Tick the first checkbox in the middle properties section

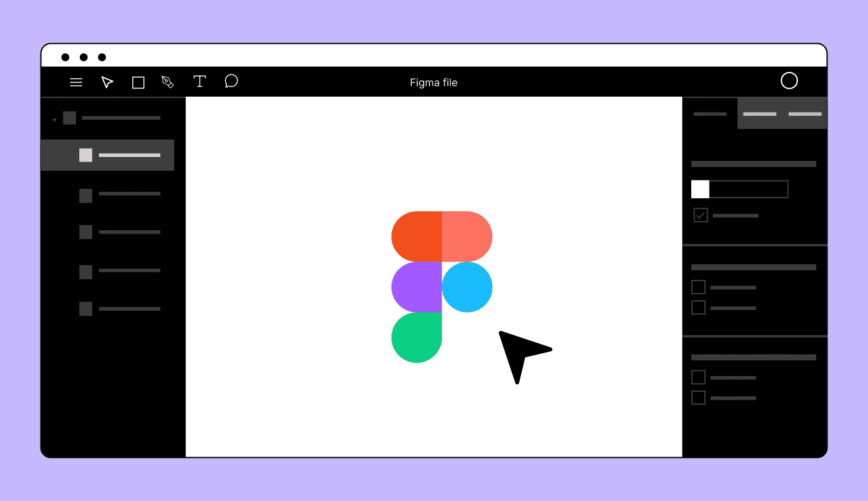(x=698, y=287)
